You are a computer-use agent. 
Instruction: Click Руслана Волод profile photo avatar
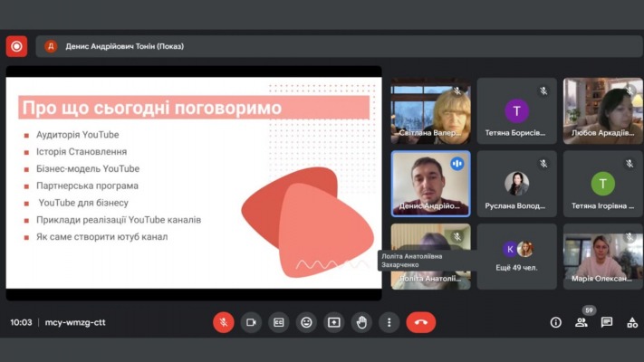pos(516,184)
